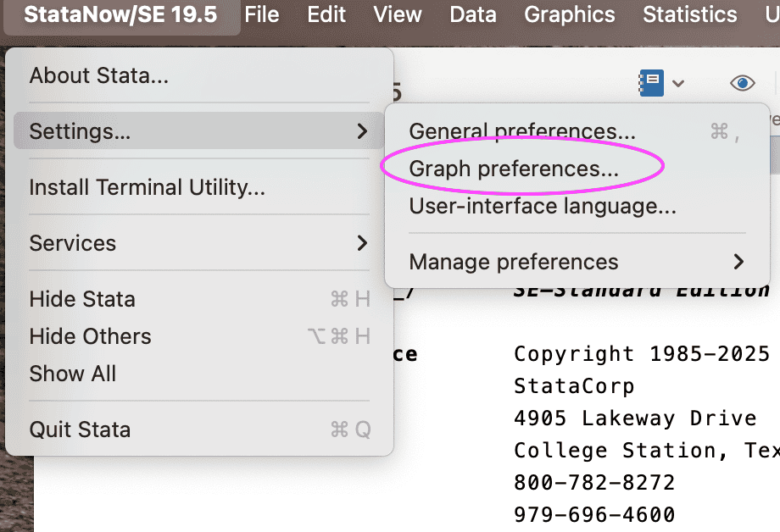Open Graph preferences from the Settings submenu

click(514, 169)
